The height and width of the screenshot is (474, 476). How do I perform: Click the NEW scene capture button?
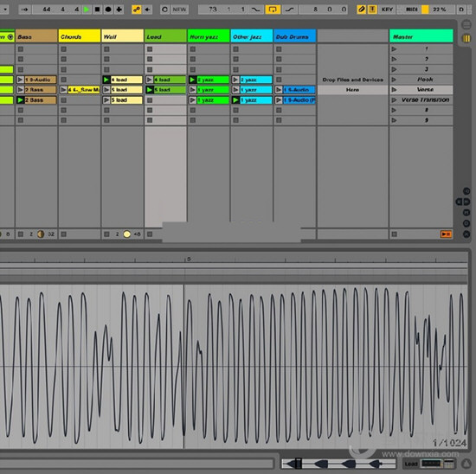(179, 10)
